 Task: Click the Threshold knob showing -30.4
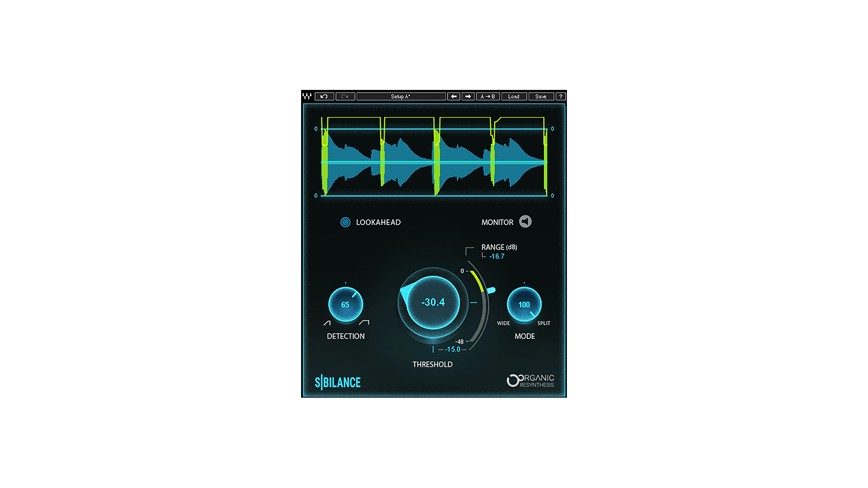(x=433, y=302)
